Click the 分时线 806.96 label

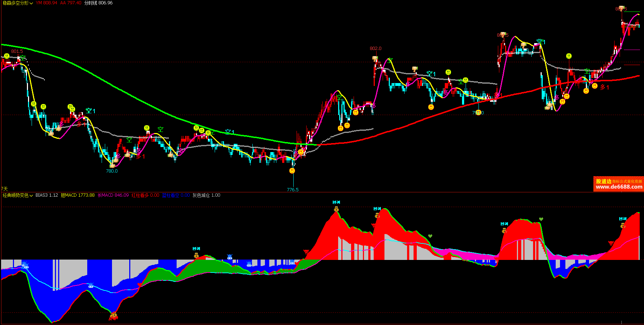pos(98,3)
